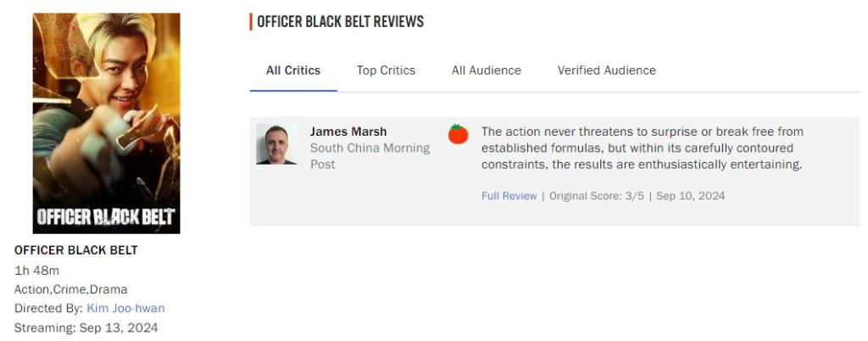Click the review quote by James Marsh
The height and width of the screenshot is (341, 868).
click(x=643, y=148)
